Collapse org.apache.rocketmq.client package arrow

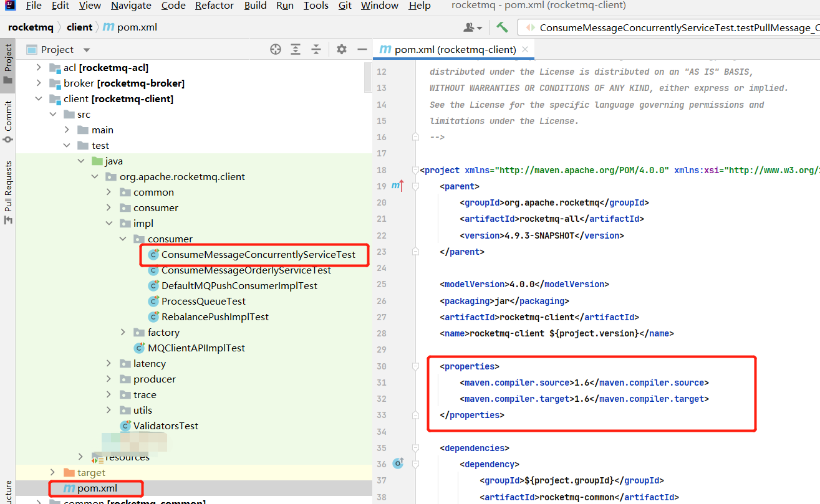(x=95, y=176)
